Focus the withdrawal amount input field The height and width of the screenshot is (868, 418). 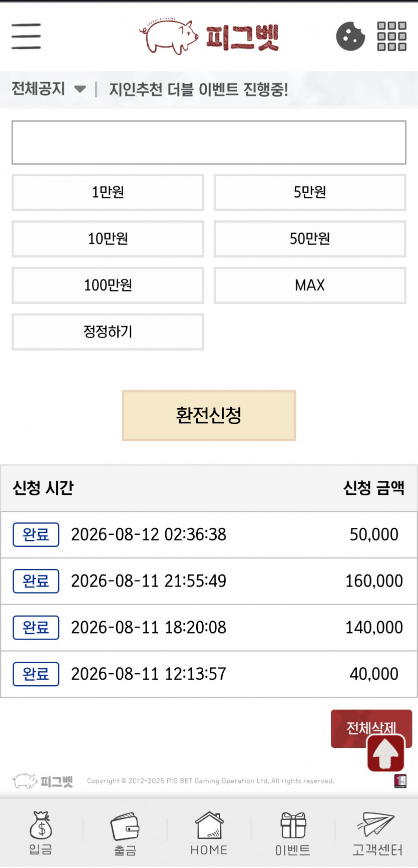(209, 142)
